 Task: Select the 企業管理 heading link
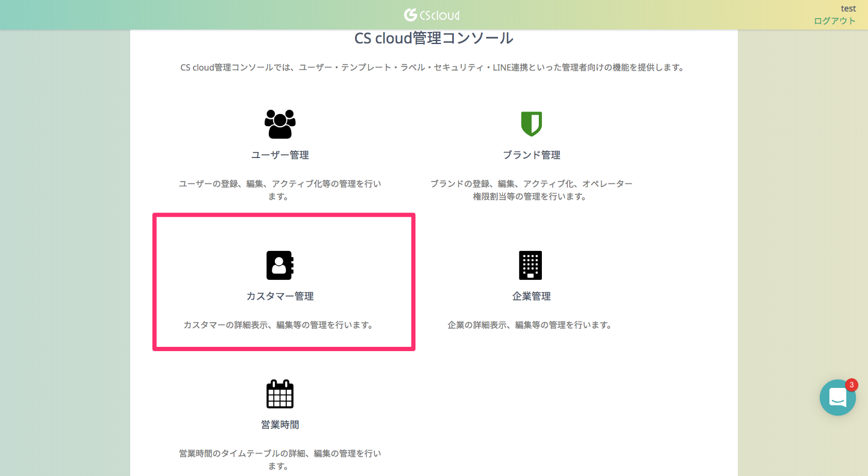coord(532,296)
